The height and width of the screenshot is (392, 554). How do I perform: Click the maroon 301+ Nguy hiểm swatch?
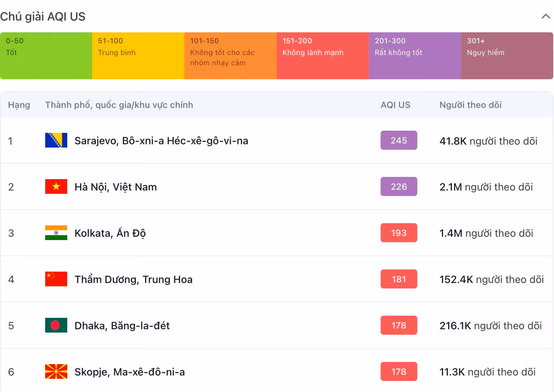[x=507, y=56]
